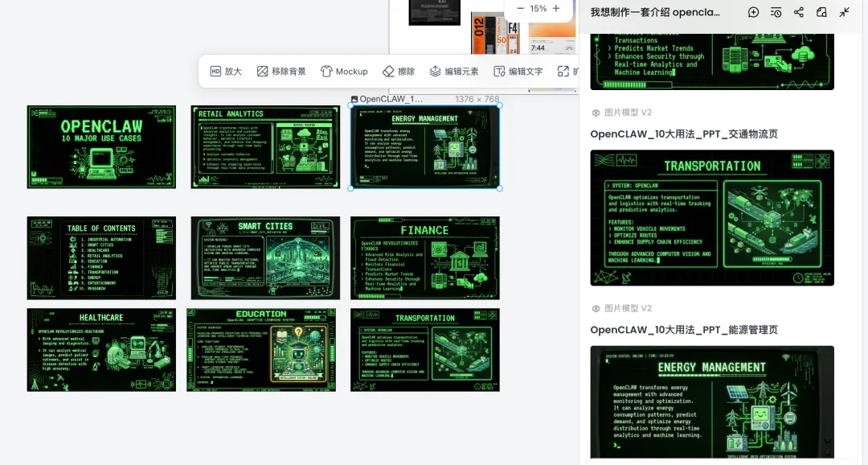Click the expand icon at toolbar's right edge
Screen dimensions: 868x465
[563, 72]
